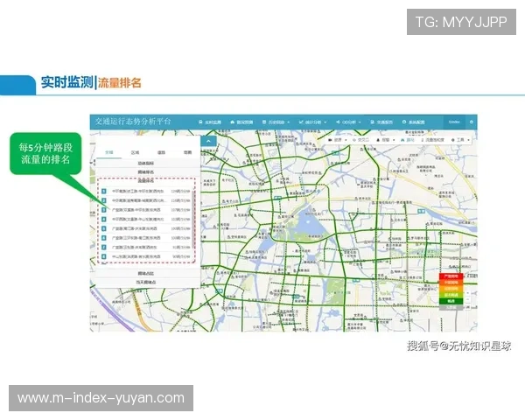Click the rank 1 badge in the flow ranking

(104, 192)
